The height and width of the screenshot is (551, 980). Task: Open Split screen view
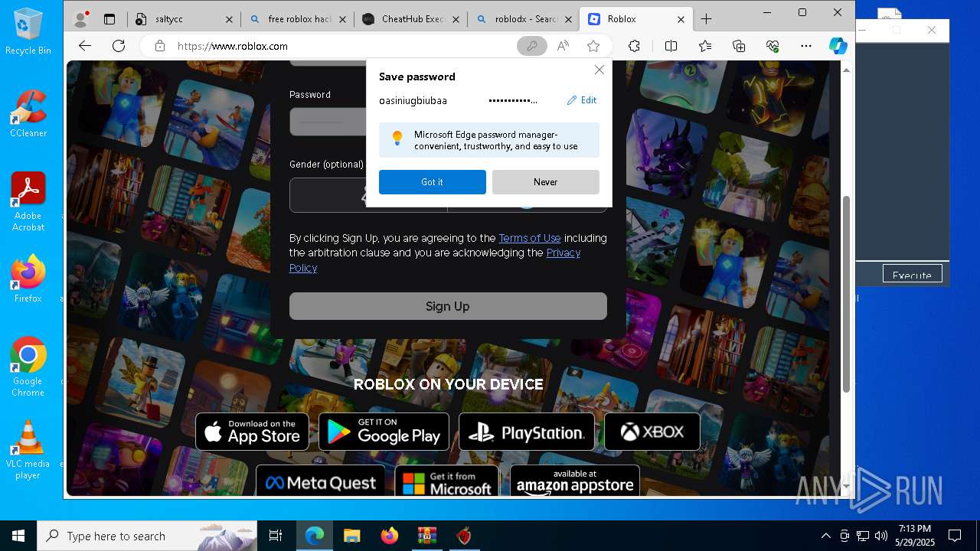pyautogui.click(x=671, y=46)
